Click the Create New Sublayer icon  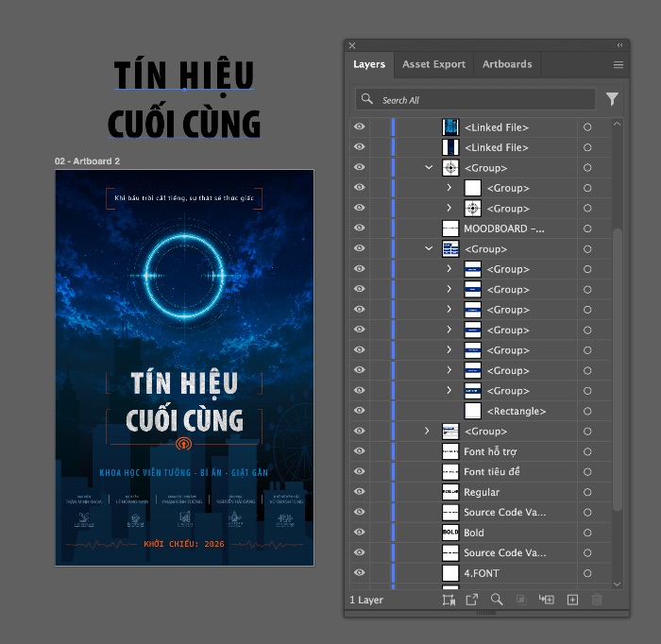pos(547,600)
